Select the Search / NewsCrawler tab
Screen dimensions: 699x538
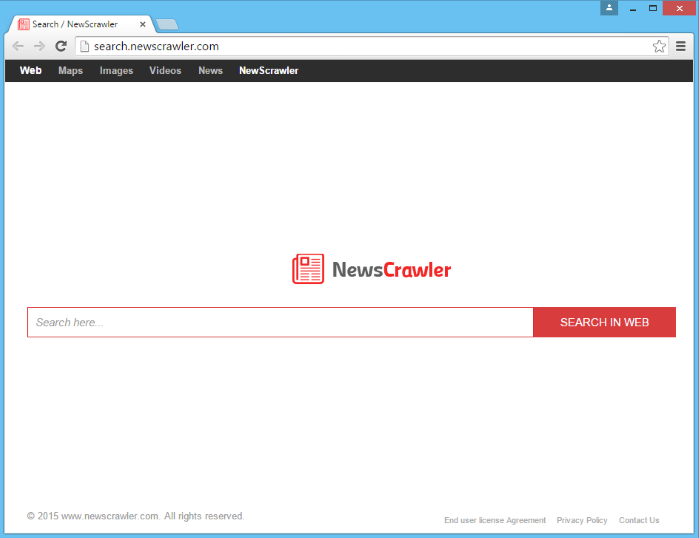[x=75, y=24]
